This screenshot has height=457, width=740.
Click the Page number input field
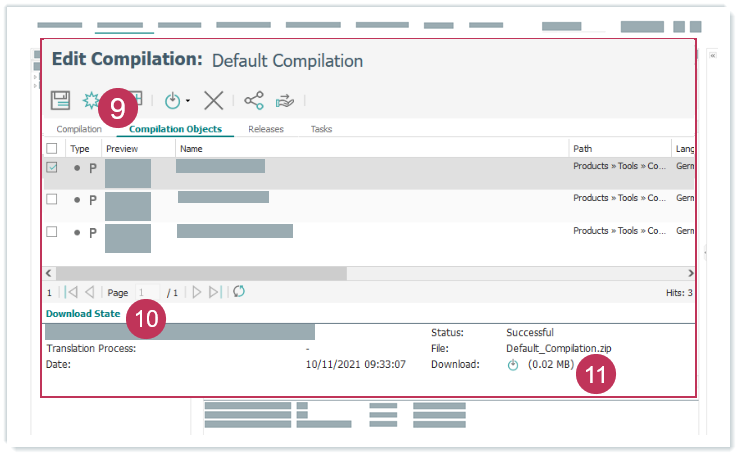coord(147,292)
